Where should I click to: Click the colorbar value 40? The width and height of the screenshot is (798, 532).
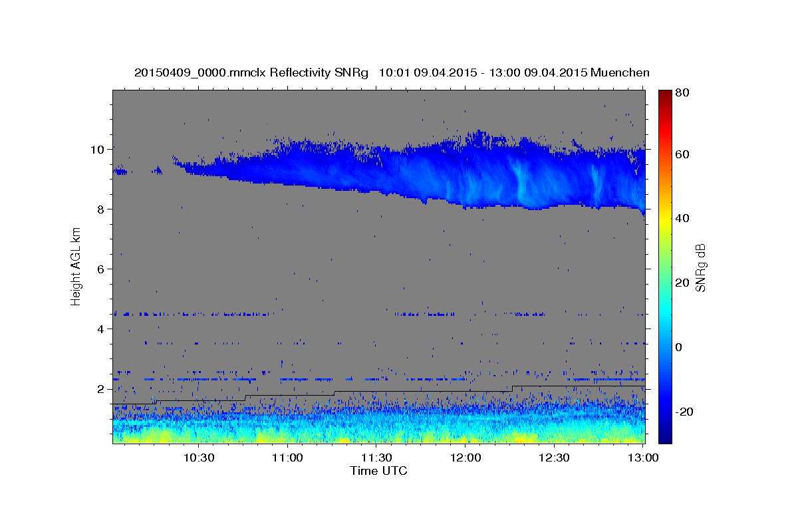pos(681,219)
